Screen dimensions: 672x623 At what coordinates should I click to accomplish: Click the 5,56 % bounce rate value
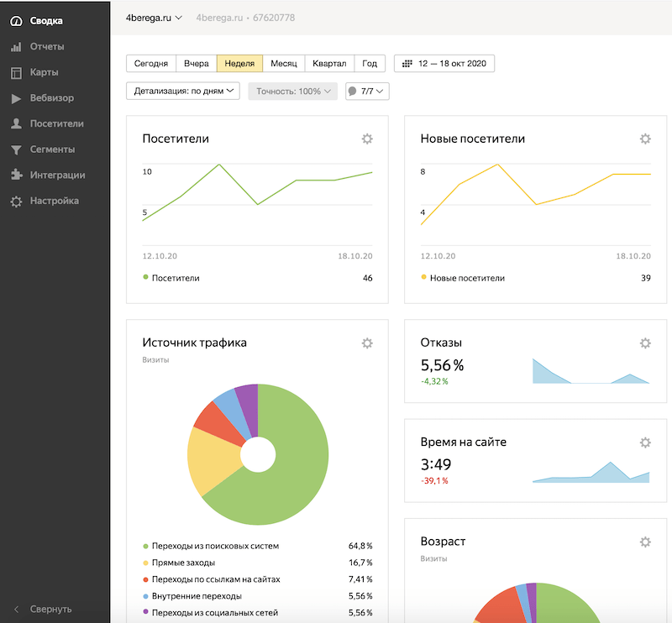click(x=442, y=365)
